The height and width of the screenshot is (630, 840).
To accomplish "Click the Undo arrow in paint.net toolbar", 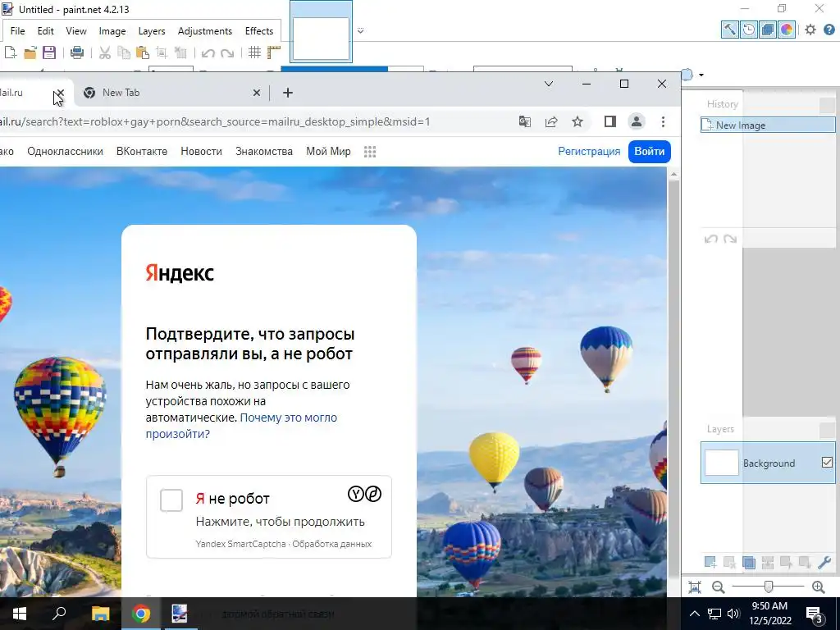I will pos(208,52).
